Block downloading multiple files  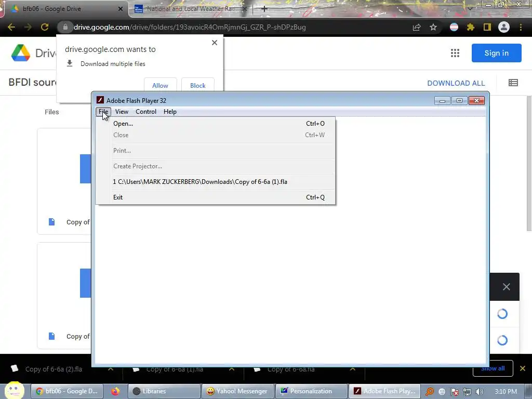pos(198,85)
